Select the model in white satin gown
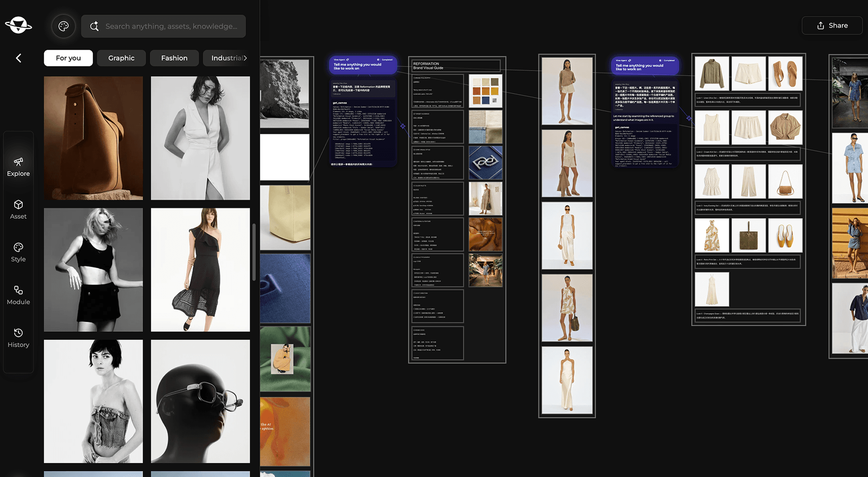The height and width of the screenshot is (477, 868). click(567, 380)
